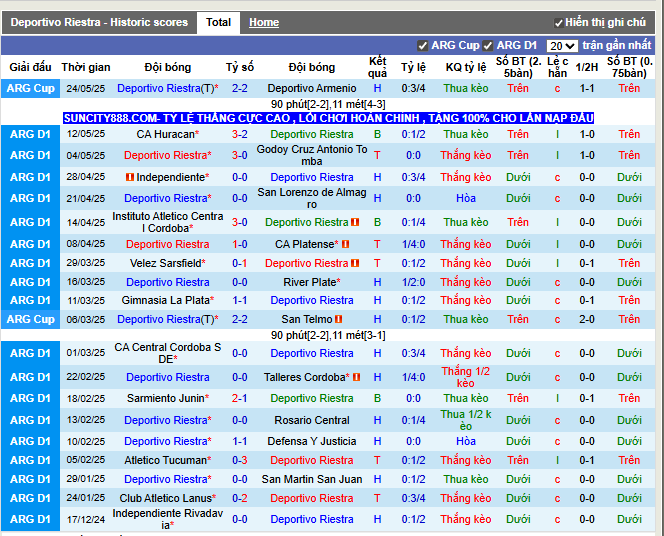Click red card icon next to CA Platense
The image size is (664, 536).
pos(346,244)
